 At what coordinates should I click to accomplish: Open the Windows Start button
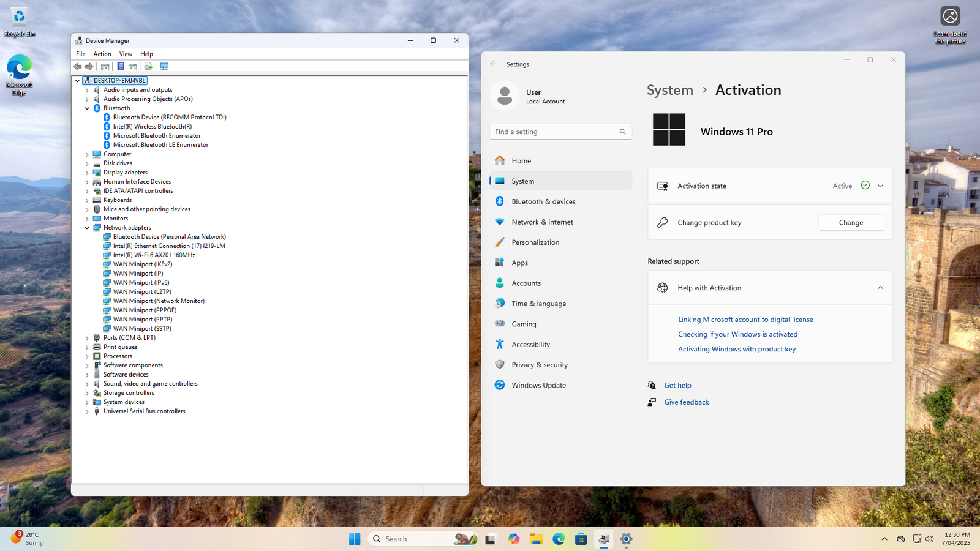(355, 539)
